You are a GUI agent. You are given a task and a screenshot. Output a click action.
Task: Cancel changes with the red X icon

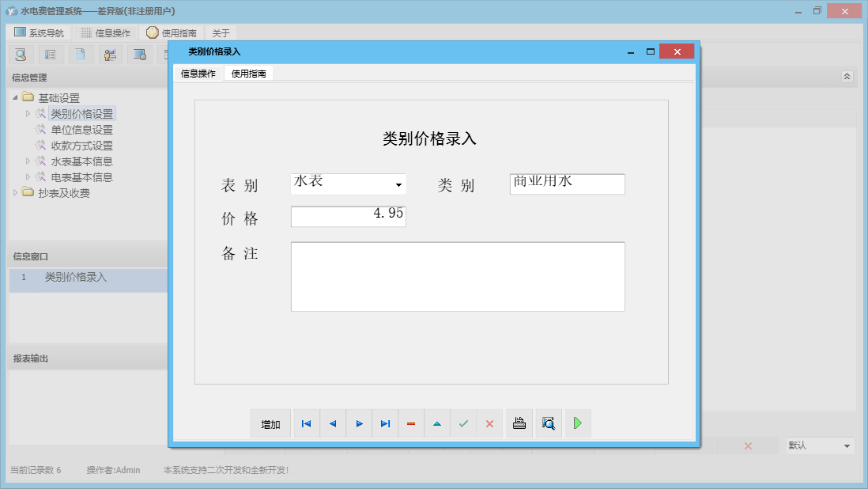(489, 423)
